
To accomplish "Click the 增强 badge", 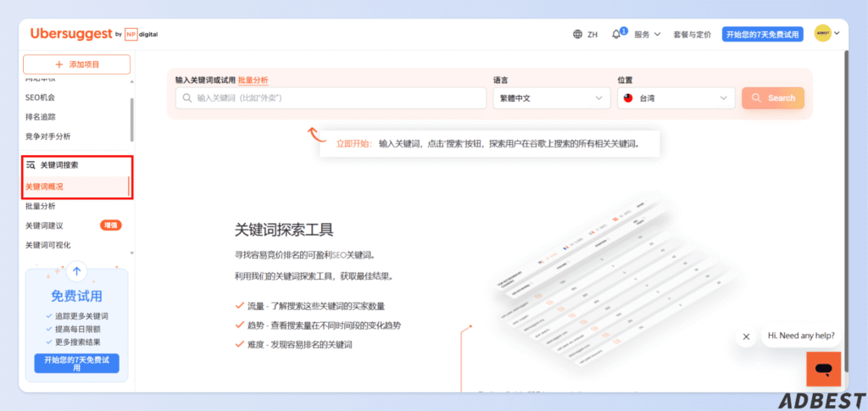I will tap(111, 225).
